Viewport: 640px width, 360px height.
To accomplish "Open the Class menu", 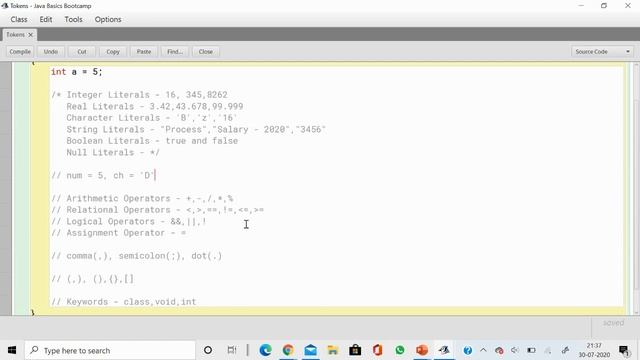I will pyautogui.click(x=19, y=19).
